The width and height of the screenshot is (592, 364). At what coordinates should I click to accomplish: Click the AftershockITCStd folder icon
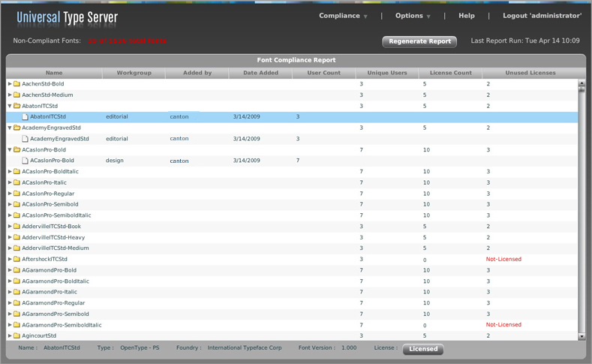coord(17,259)
